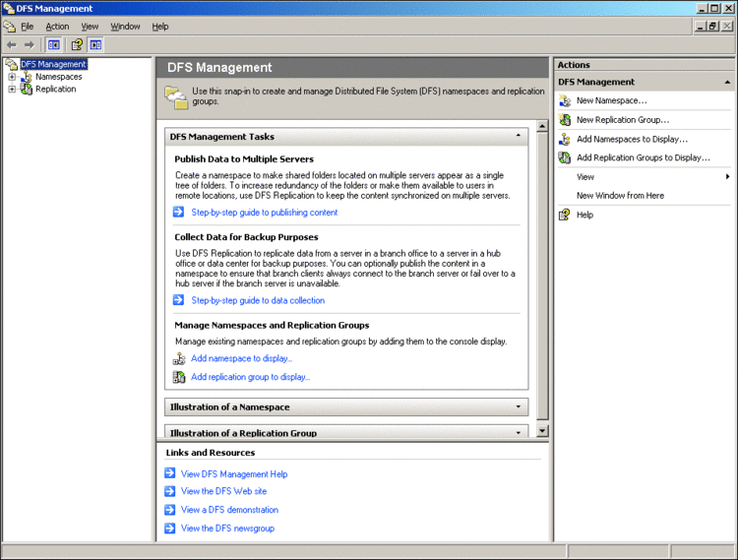Click the folders icon in DFS Management header
The image size is (738, 560).
tap(176, 97)
